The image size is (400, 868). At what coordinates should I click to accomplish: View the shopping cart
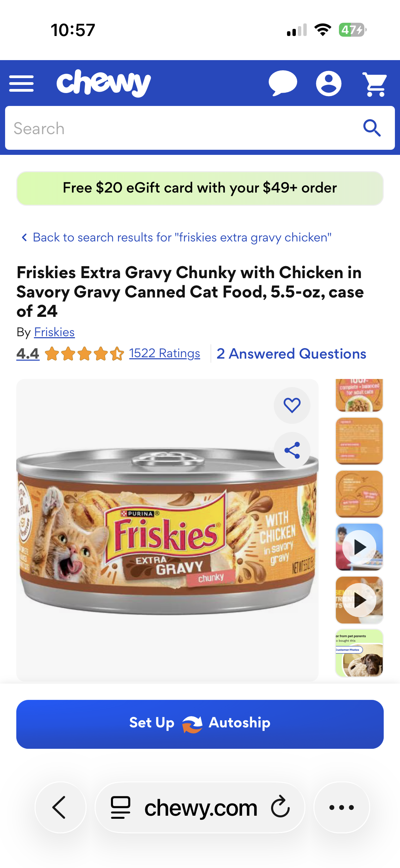click(375, 84)
